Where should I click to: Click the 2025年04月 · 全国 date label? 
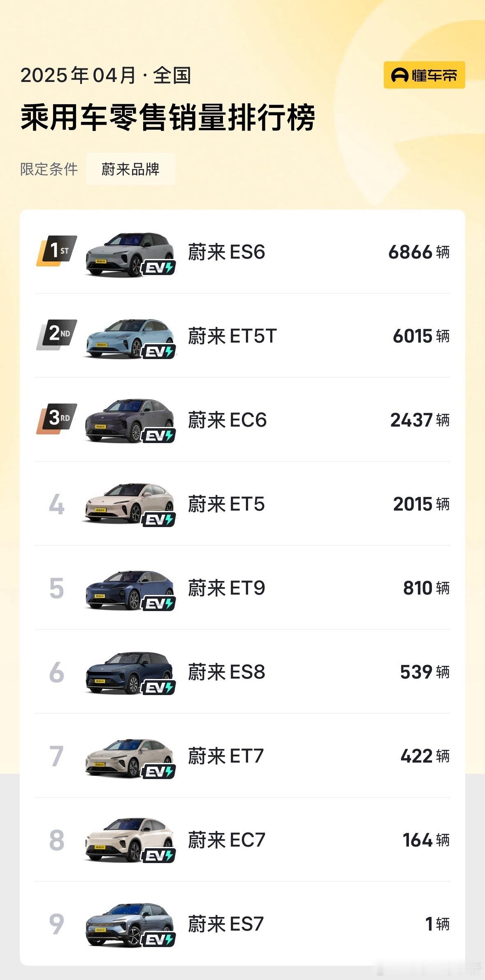click(106, 75)
